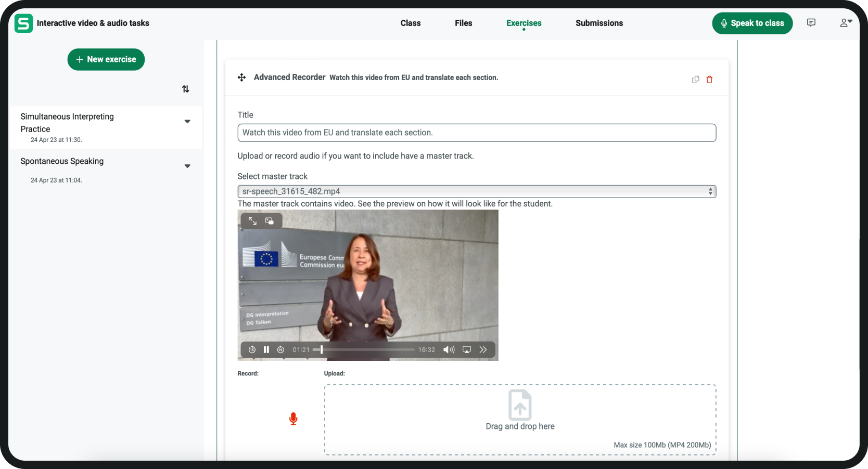Click the move handle on Advanced Recorder

coord(242,77)
